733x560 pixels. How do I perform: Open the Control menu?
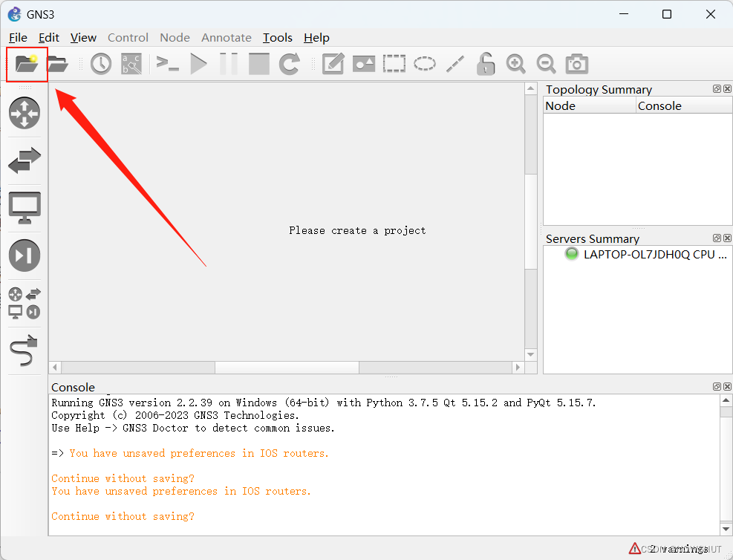tap(128, 37)
